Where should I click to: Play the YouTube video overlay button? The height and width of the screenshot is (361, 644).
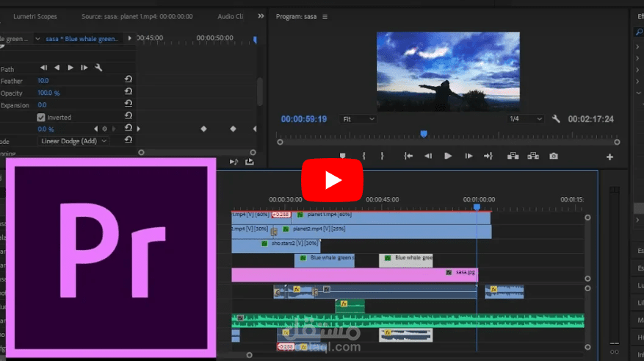coord(332,180)
